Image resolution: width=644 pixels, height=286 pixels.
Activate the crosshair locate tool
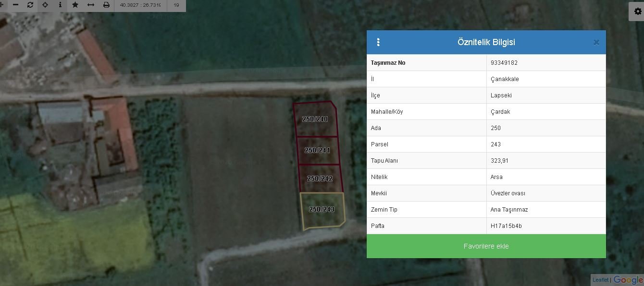tap(45, 5)
